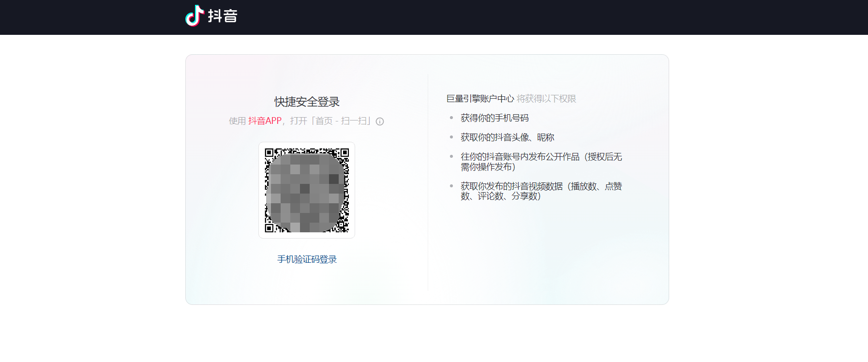Click the red 抖音APP text
This screenshot has width=868, height=362.
click(265, 121)
